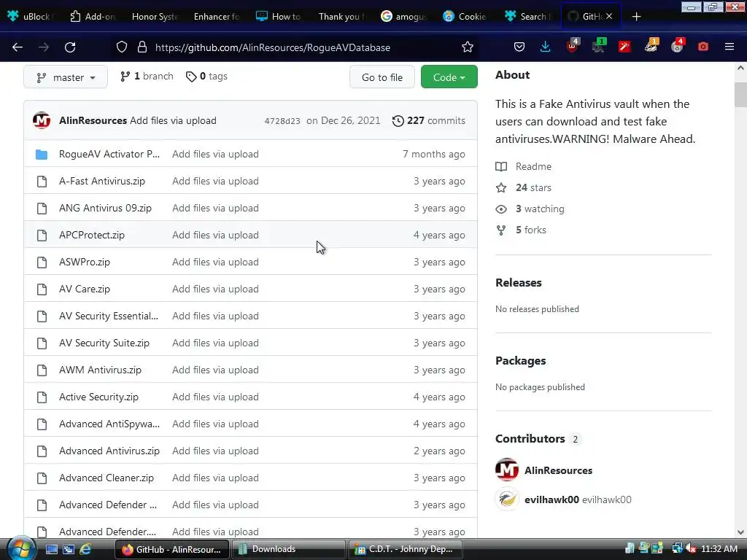Open the Downloads taskbar window
This screenshot has width=747, height=560.
(289, 549)
